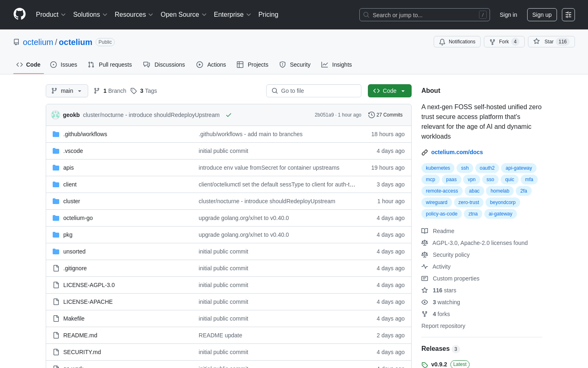The width and height of the screenshot is (588, 368).
Task: Click the Sign in link
Action: (x=508, y=15)
